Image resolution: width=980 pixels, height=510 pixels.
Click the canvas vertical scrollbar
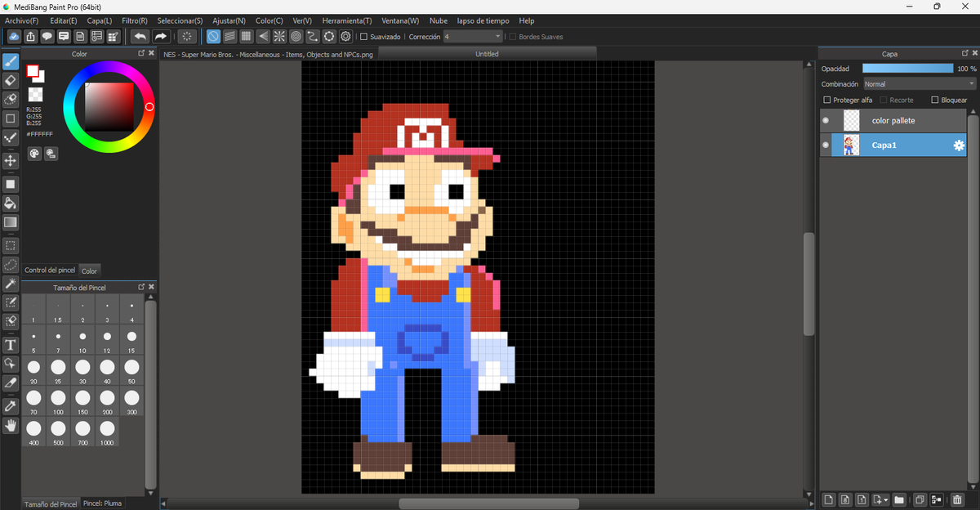809,284
